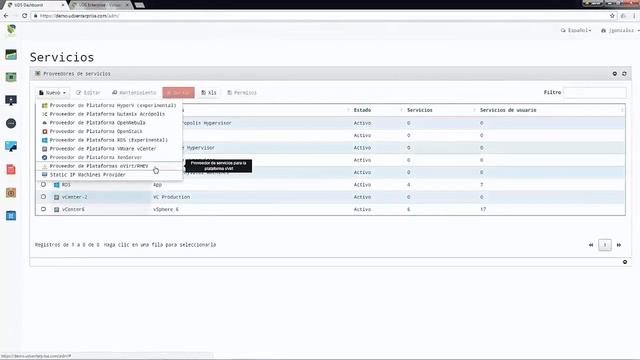Viewport: 640px width, 360px height.
Task: Select the RDS row radio button
Action: click(x=43, y=184)
